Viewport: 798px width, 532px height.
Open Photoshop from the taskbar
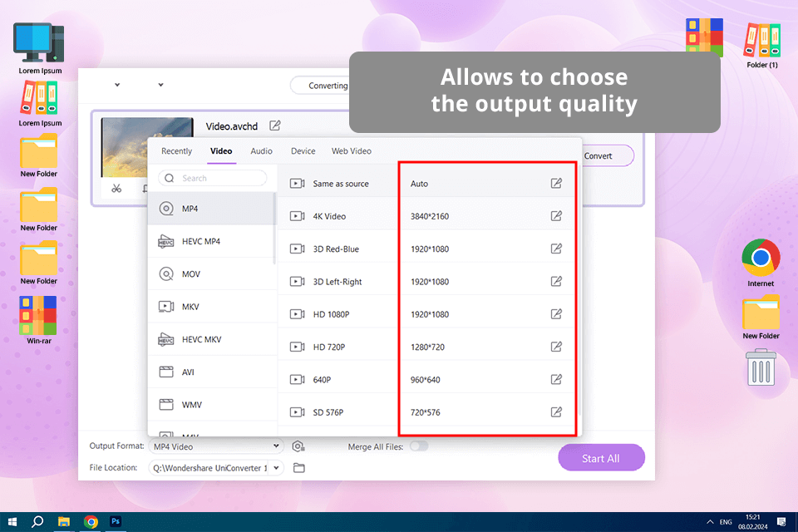click(x=116, y=521)
